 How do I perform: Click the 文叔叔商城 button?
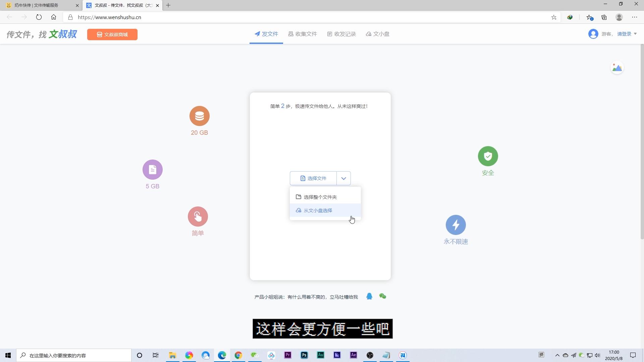coord(112,34)
